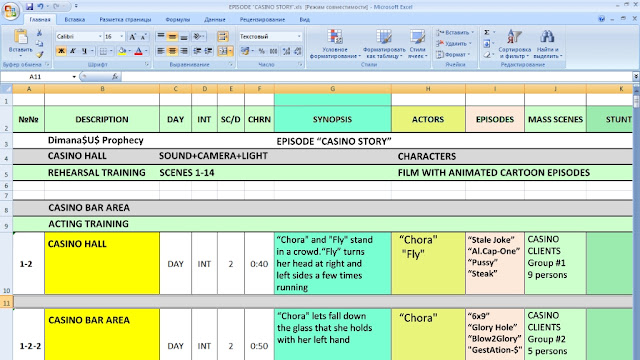Apply accounting currency format
The height and width of the screenshot is (360, 640).
point(245,51)
